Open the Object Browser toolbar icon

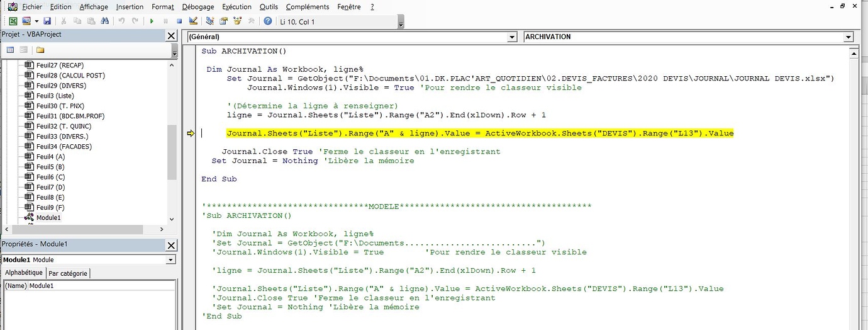pos(238,21)
